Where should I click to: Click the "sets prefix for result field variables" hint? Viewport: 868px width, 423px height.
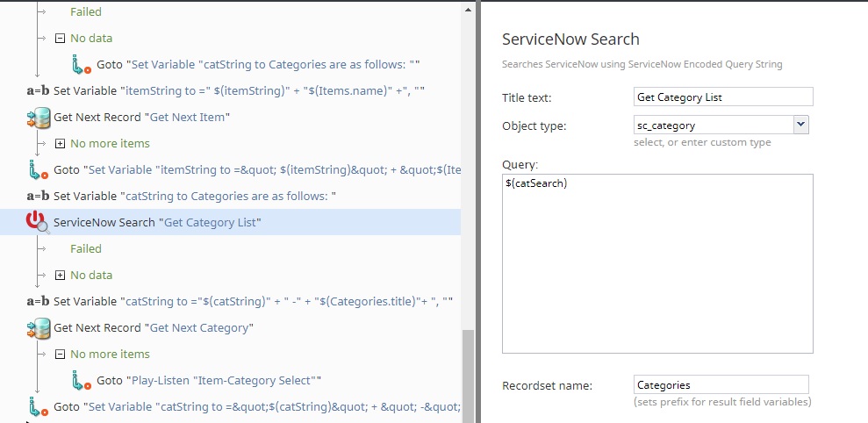(x=722, y=401)
